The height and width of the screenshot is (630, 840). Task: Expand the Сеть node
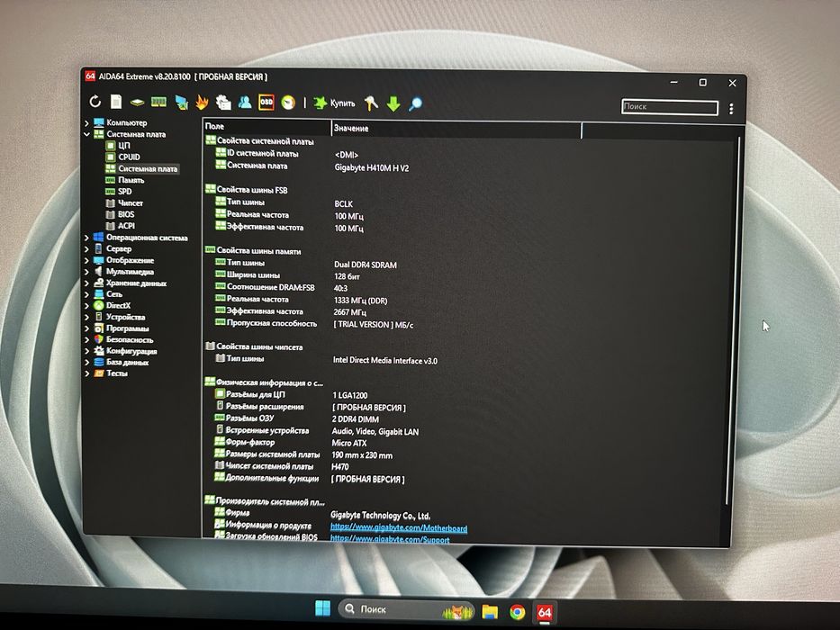click(x=86, y=294)
